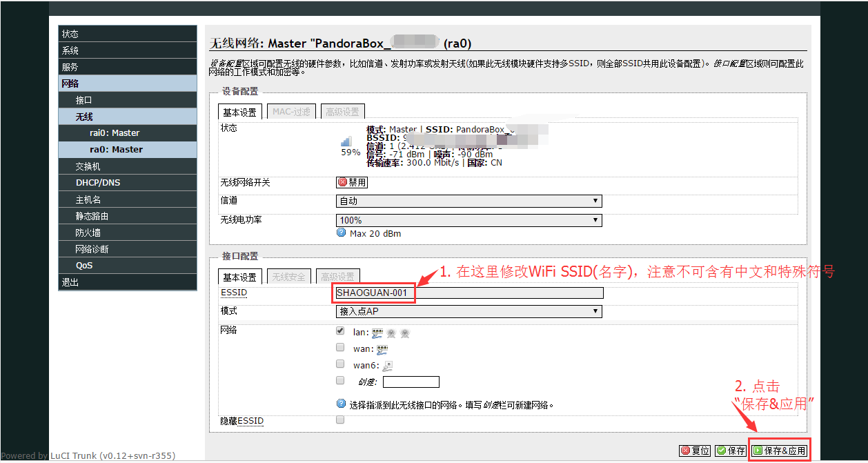Image resolution: width=868 pixels, height=463 pixels.
Task: Click the 复位 button
Action: pyautogui.click(x=695, y=451)
